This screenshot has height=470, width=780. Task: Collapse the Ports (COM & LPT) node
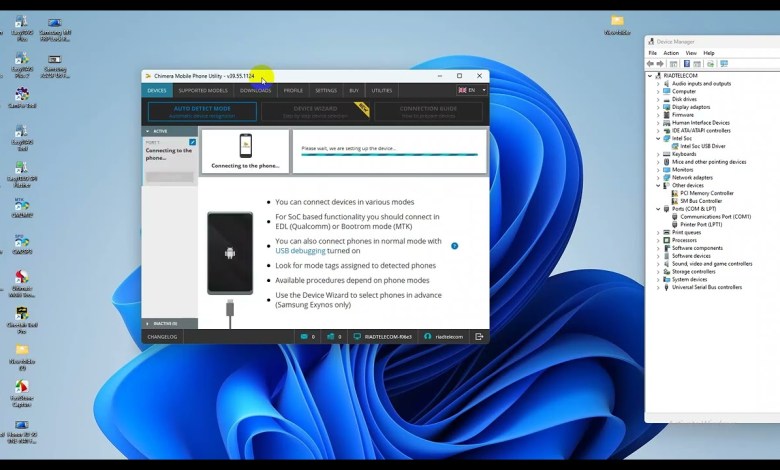(x=658, y=209)
